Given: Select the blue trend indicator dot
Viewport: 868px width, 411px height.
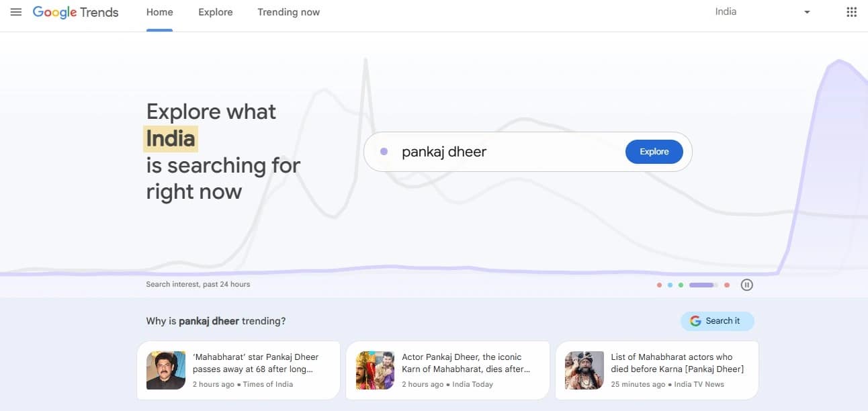Looking at the screenshot, I should click(x=670, y=285).
